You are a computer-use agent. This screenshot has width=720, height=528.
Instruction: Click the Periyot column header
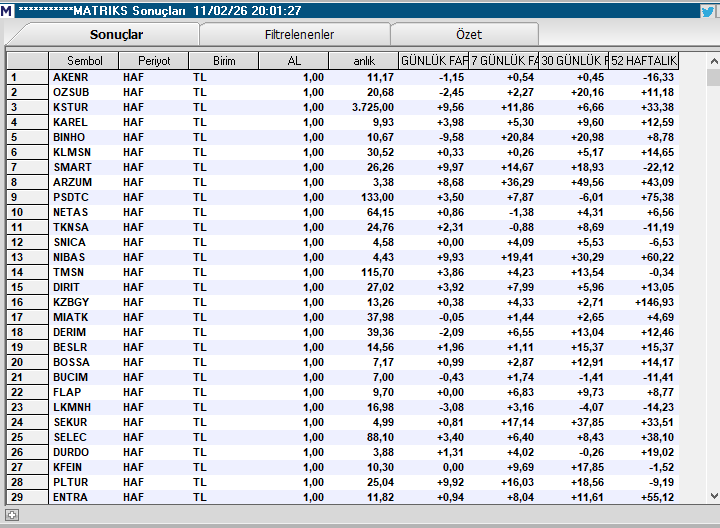point(154,61)
